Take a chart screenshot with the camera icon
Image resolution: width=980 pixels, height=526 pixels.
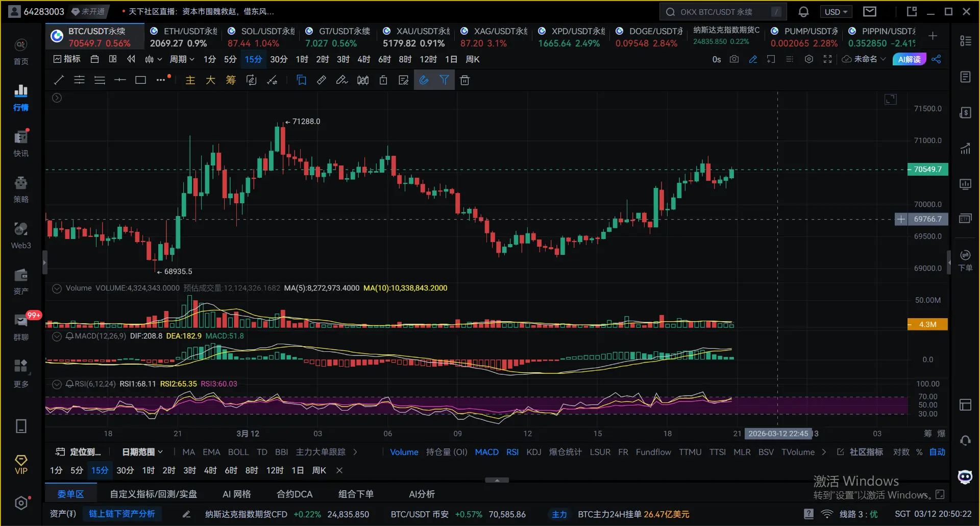(734, 59)
